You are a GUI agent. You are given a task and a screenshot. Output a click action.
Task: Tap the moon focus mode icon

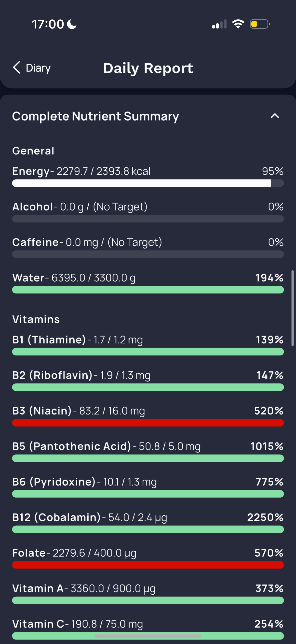(x=72, y=24)
